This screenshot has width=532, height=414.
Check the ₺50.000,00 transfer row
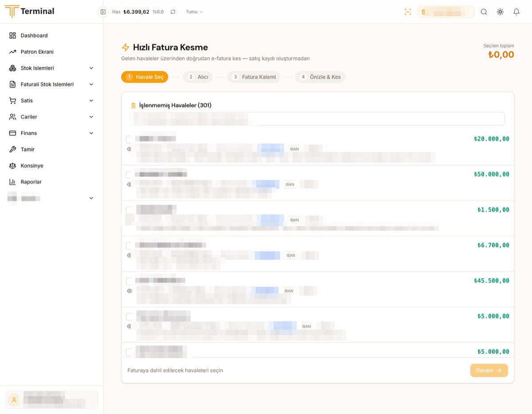[129, 174]
